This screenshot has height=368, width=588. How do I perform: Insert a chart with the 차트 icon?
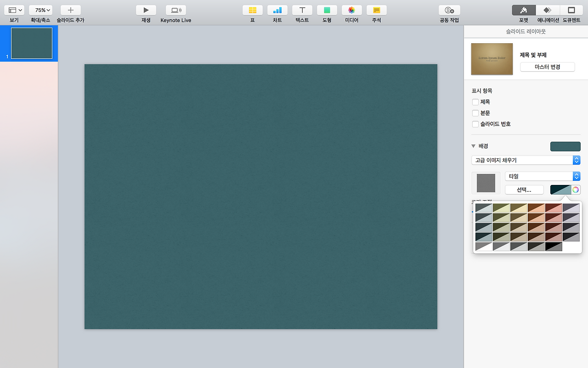(x=277, y=10)
